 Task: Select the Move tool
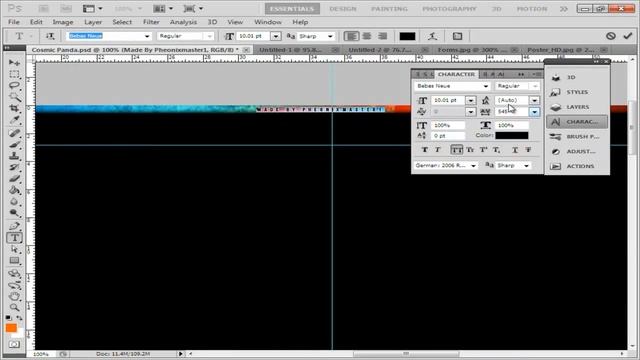tap(14, 63)
